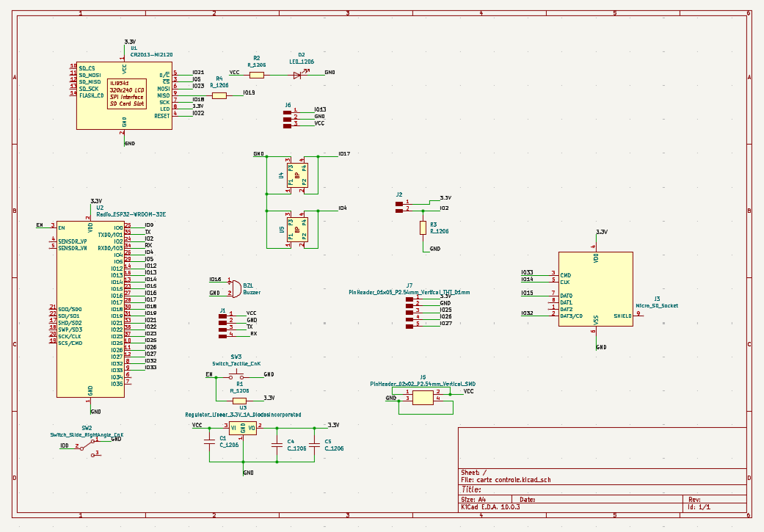Click the SCS/CMD pin name on U2

click(x=70, y=343)
